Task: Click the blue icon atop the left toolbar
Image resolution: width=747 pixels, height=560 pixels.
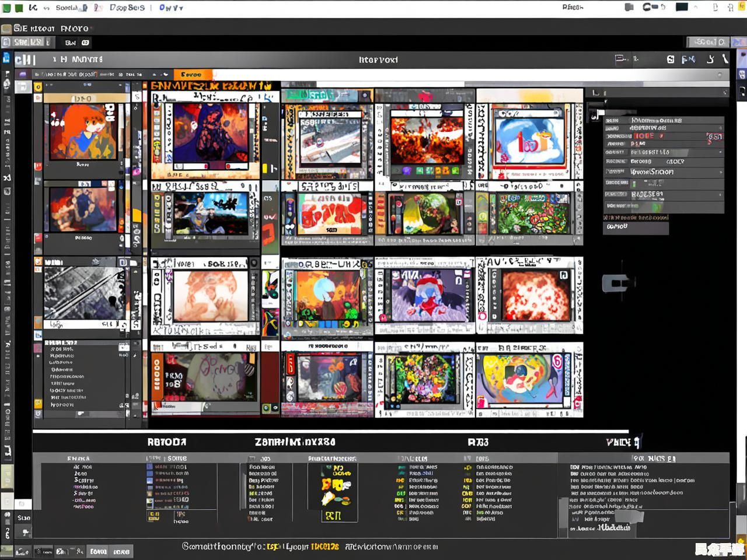Action: coord(6,57)
